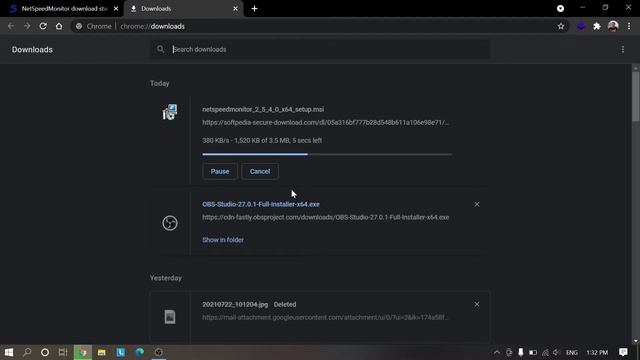640x360 pixels.
Task: Open Cortana from the taskbar
Action: [x=45, y=352]
